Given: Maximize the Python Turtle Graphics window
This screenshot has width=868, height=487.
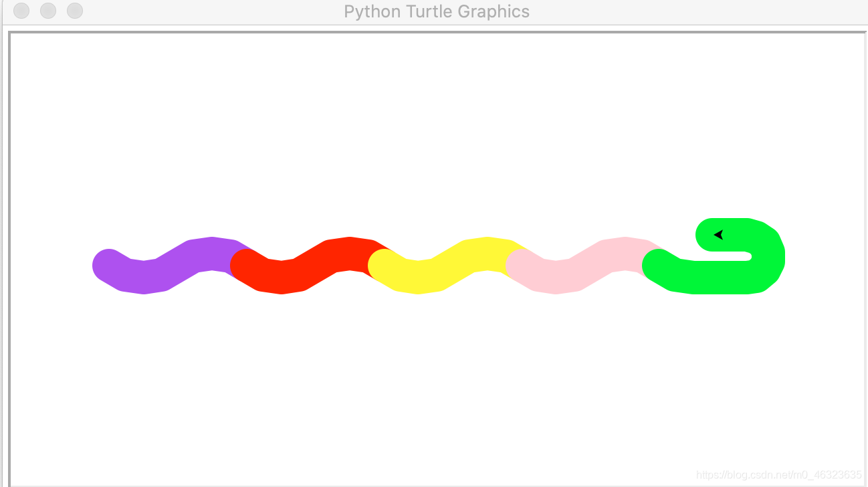Looking at the screenshot, I should tap(75, 11).
